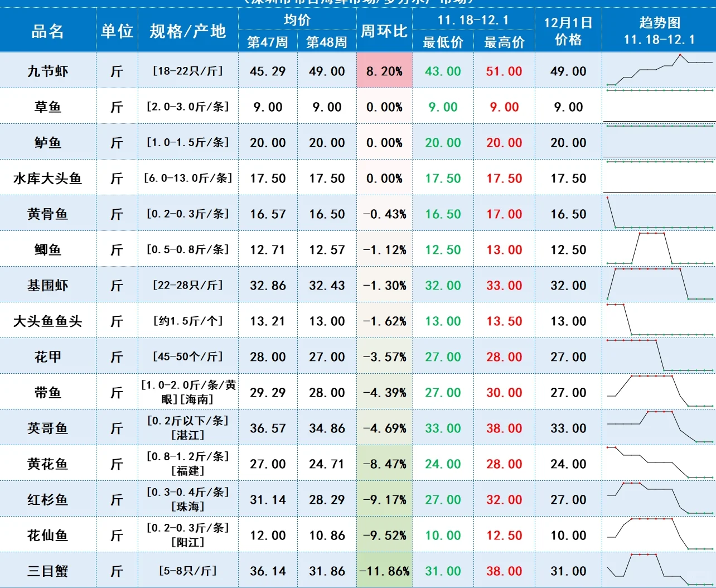Select the 花仙鱼 row name
716x588 pixels.
tap(48, 536)
